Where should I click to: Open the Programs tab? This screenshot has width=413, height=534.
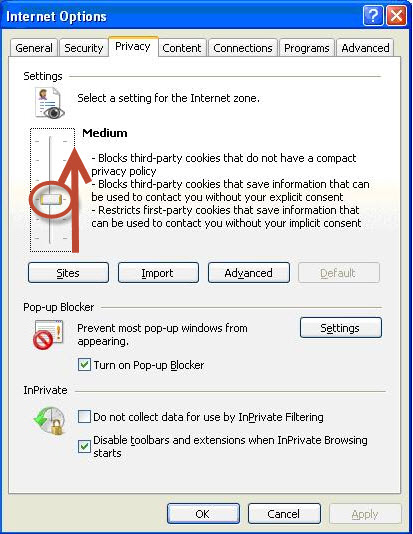click(307, 48)
